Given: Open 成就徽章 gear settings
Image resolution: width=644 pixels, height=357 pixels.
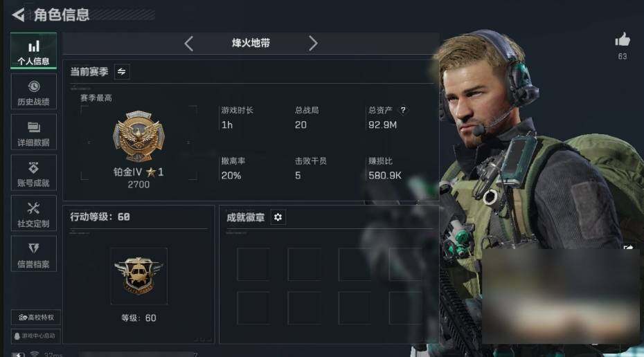Looking at the screenshot, I should tap(278, 217).
